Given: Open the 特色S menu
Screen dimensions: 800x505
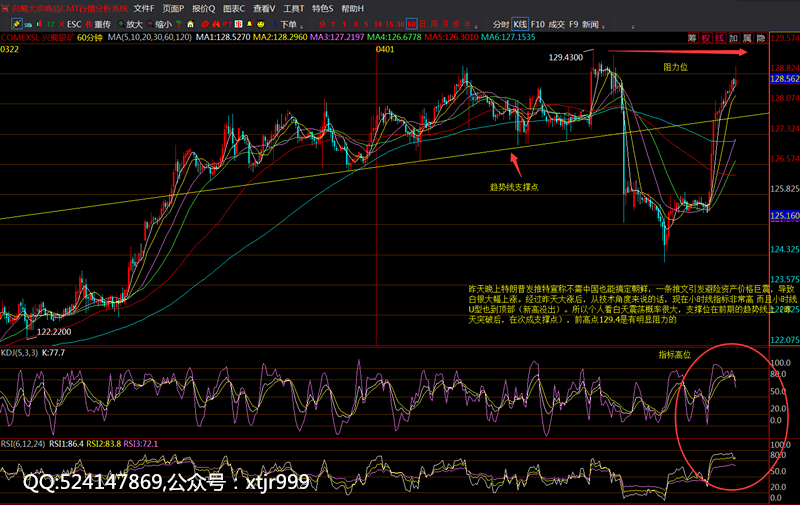Looking at the screenshot, I should click(x=323, y=9).
